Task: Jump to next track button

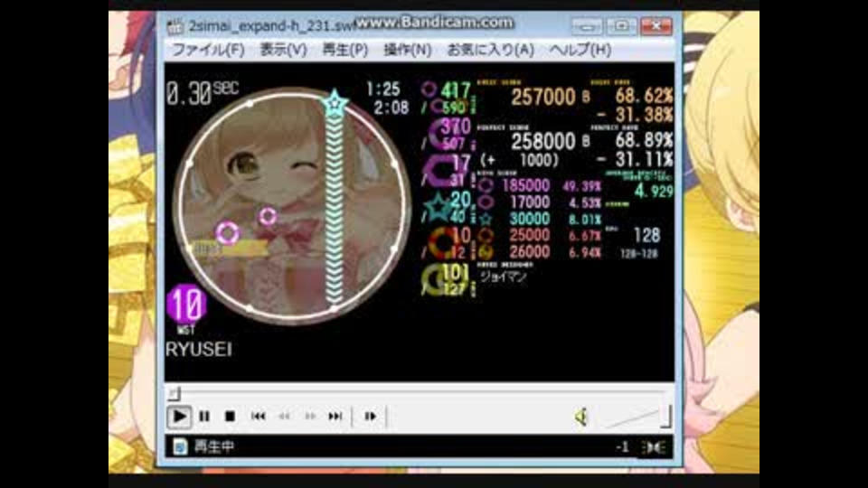Action: coord(335,416)
